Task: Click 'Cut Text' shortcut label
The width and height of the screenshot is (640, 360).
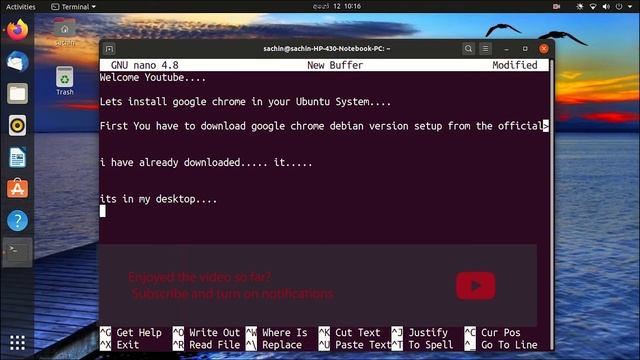Action: tap(358, 333)
